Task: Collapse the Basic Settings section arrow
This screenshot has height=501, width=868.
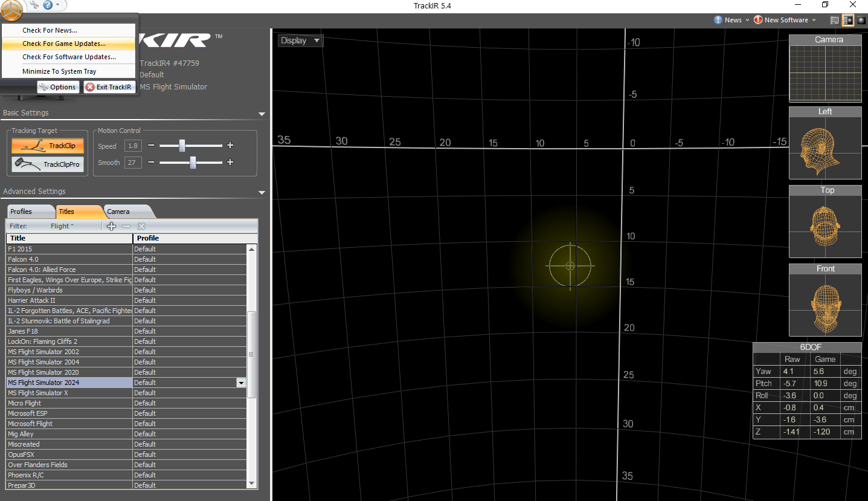Action: pos(262,114)
